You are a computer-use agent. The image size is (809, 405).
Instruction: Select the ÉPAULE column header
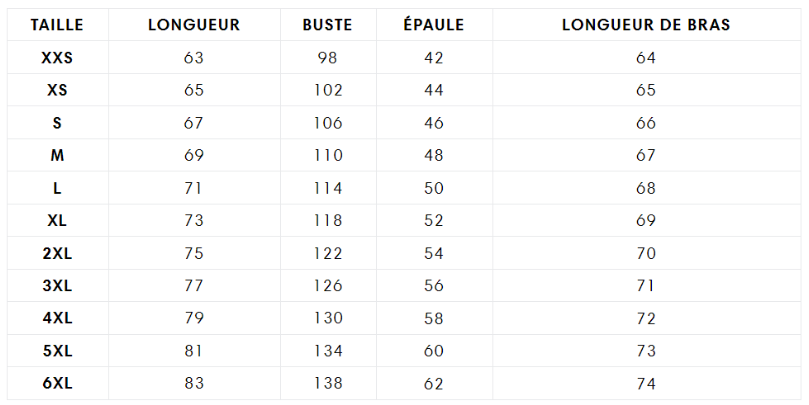434,24
